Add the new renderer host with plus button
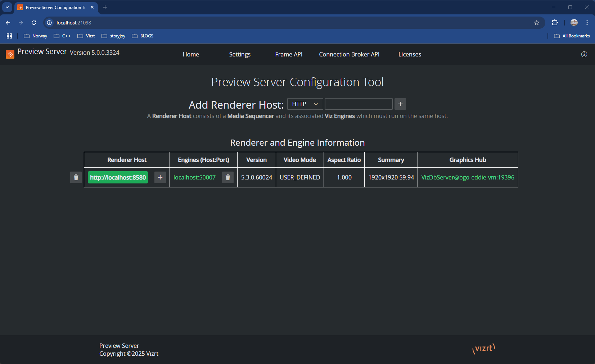 pyautogui.click(x=400, y=104)
